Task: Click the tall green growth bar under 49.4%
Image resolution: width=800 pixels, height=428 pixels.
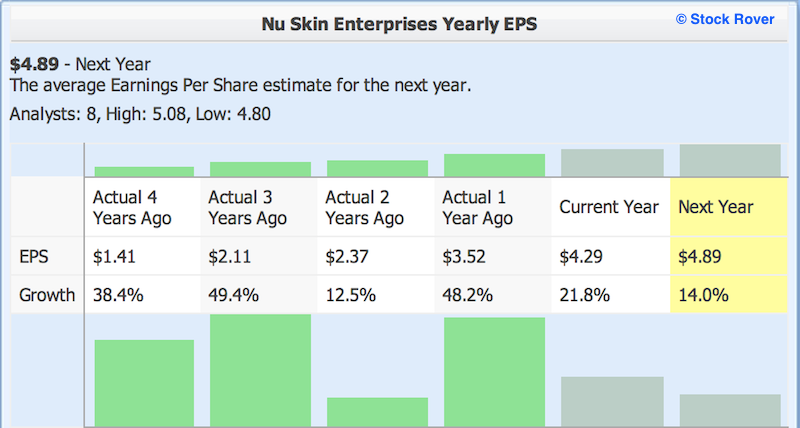Action: point(260,371)
